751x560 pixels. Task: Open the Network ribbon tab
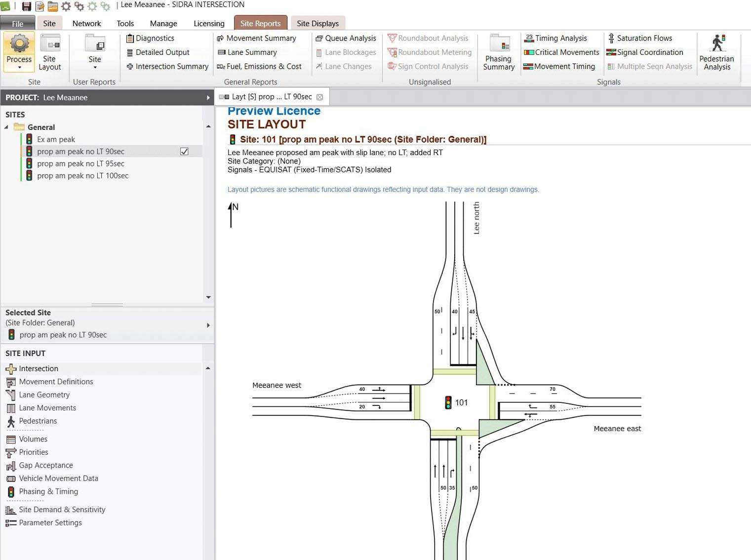point(86,23)
